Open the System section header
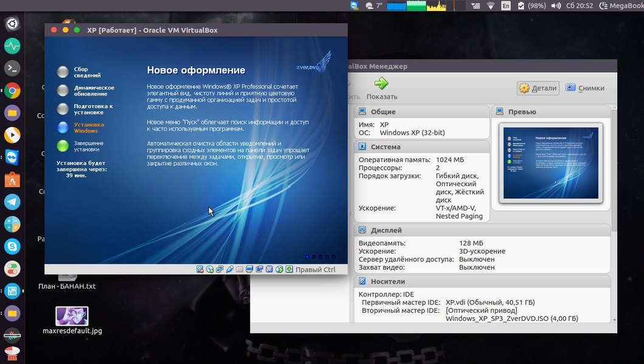 click(x=422, y=147)
